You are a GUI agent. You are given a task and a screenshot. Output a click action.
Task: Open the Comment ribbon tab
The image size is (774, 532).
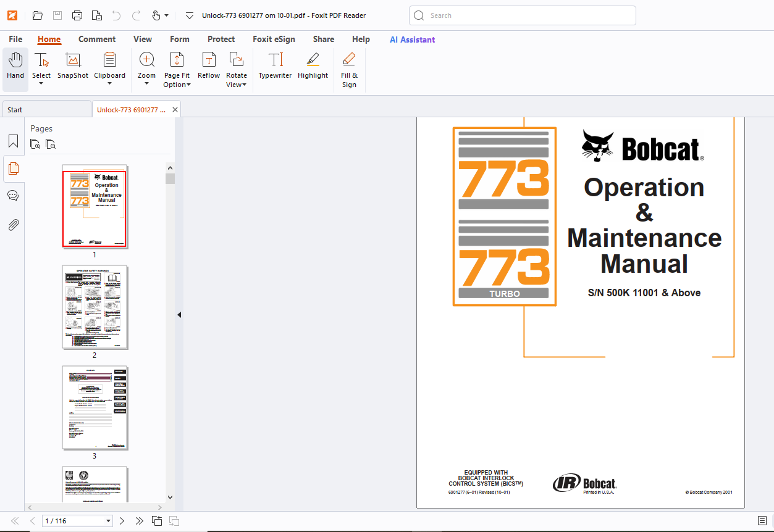(x=97, y=39)
